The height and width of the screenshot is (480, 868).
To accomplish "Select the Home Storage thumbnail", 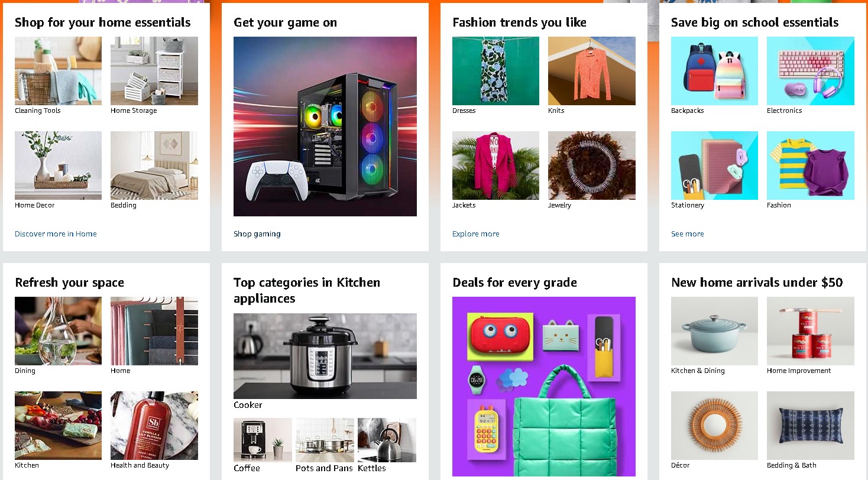I will 154,71.
